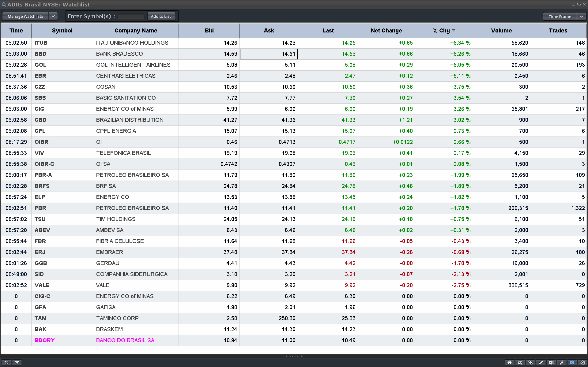This screenshot has height=367, width=588.
Task: Focus the Enter Symbol(s) input field
Action: click(131, 16)
